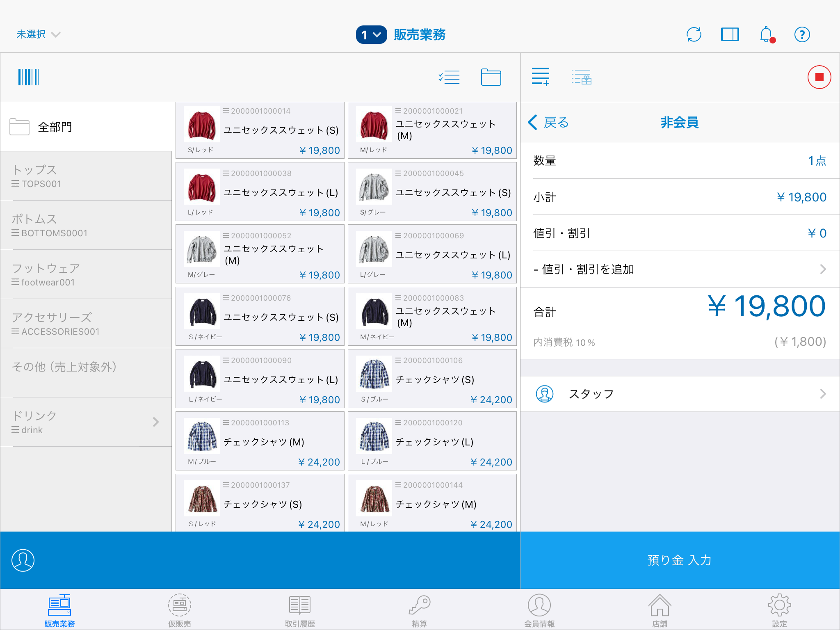Add product 2000001000083 navy sweat M
840x630 pixels.
coord(432,316)
